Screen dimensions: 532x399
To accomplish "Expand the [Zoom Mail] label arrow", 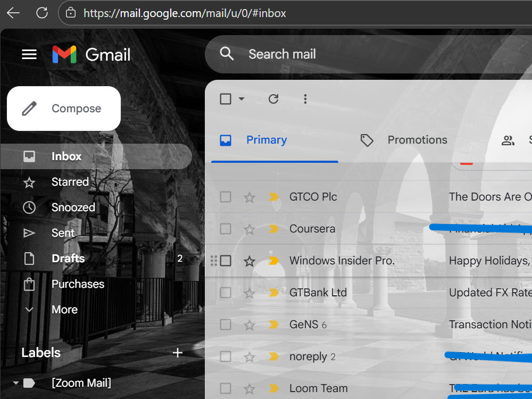I will [15, 383].
